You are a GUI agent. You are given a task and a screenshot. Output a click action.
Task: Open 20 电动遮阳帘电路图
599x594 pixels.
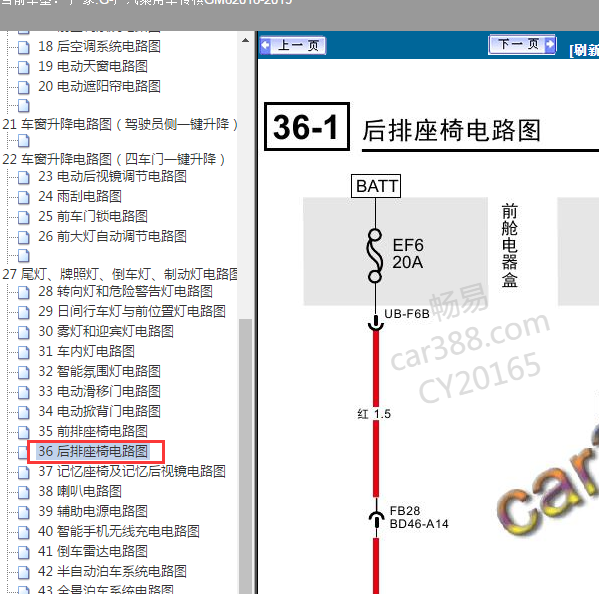point(99,86)
